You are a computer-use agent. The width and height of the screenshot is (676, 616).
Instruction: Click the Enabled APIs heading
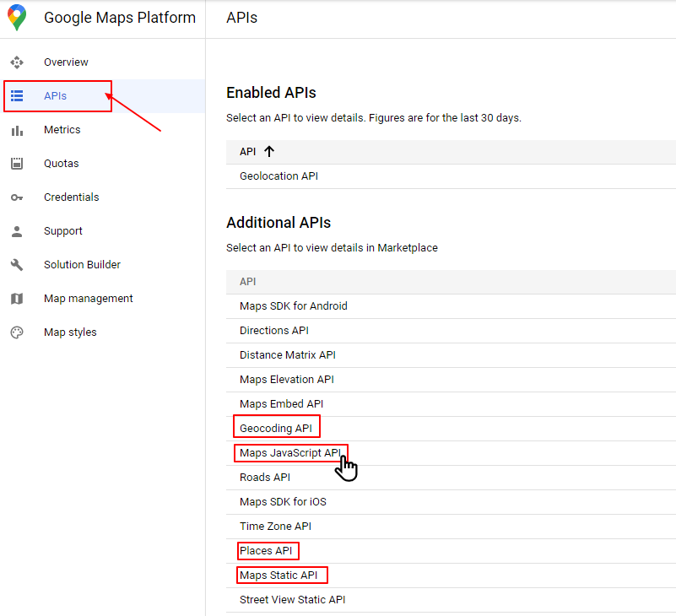pyautogui.click(x=271, y=93)
